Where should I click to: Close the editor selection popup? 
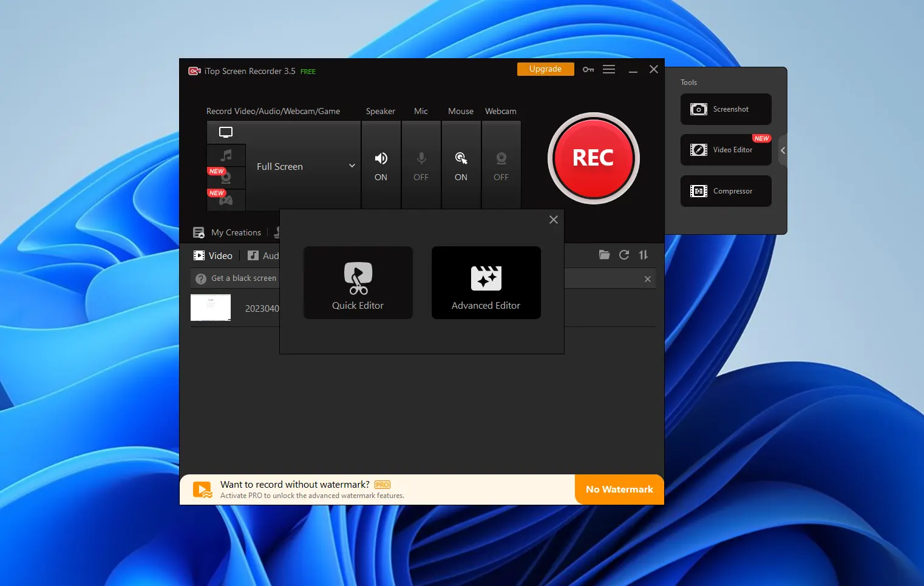point(554,220)
